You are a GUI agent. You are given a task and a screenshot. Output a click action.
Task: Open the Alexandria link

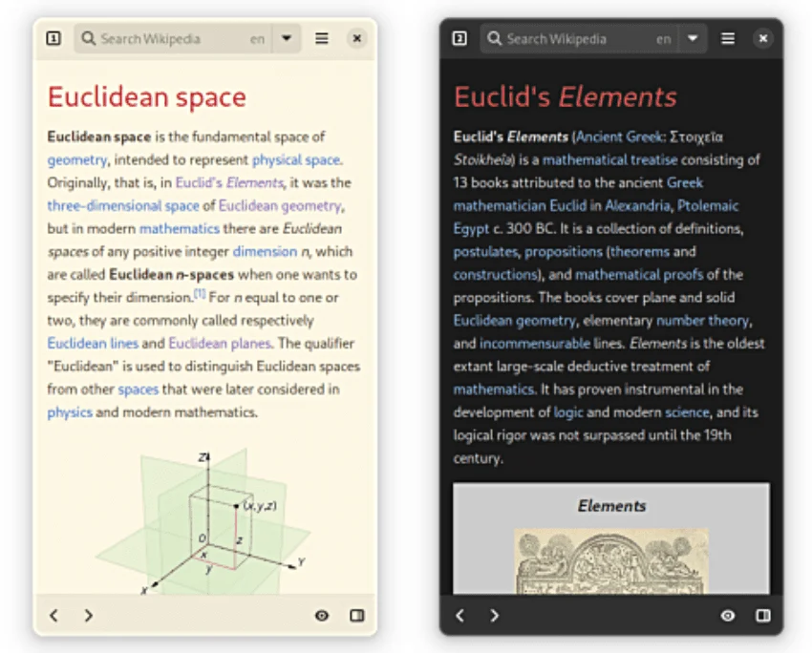[x=637, y=206]
